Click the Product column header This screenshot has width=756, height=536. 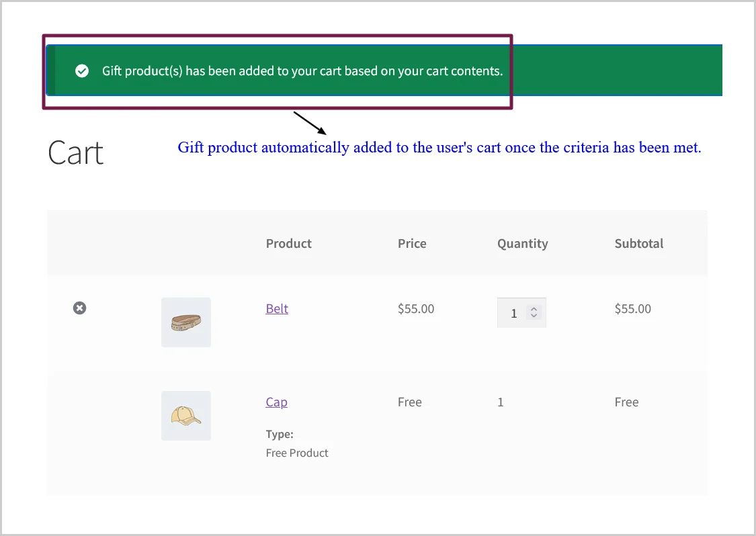[289, 243]
